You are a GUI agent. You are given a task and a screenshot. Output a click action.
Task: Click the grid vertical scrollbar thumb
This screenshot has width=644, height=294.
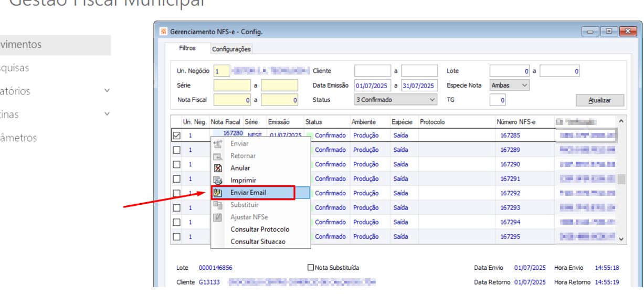pos(621,180)
